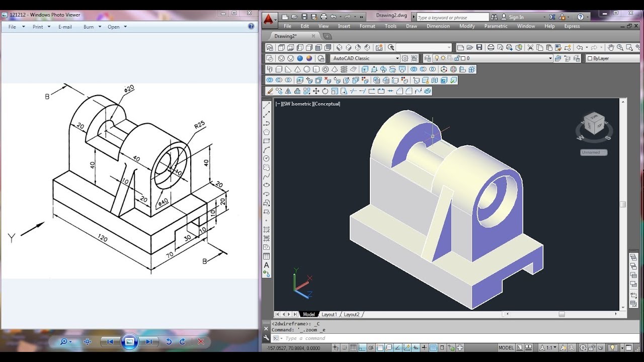Viewport: 644px width, 362px height.
Task: Select the Polygon tool in the draw toolbar
Action: click(267, 132)
